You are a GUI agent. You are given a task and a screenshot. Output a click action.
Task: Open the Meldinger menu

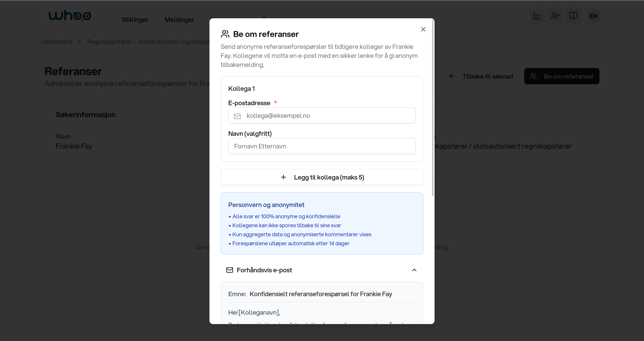[179, 20]
